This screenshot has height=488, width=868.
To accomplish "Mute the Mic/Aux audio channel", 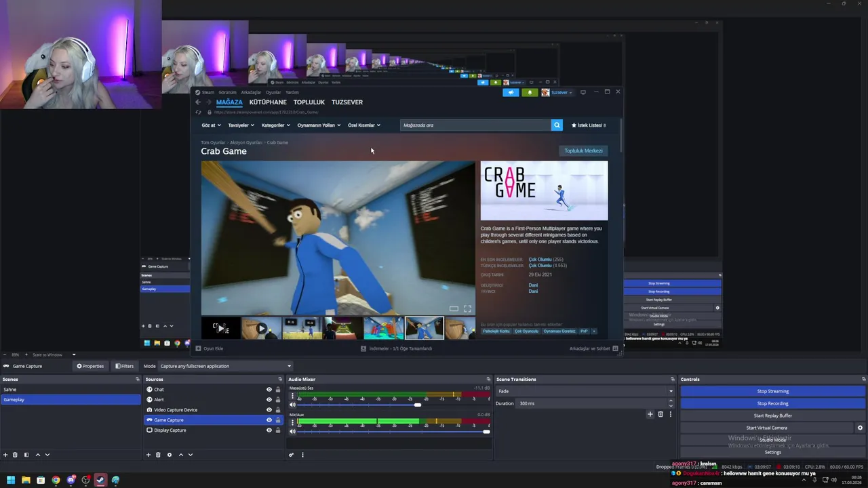I will point(293,431).
